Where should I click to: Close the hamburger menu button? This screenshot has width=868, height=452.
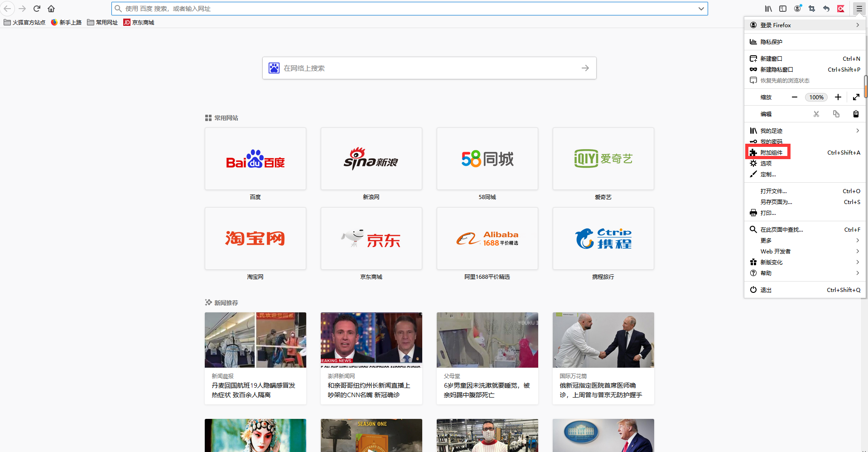859,9
